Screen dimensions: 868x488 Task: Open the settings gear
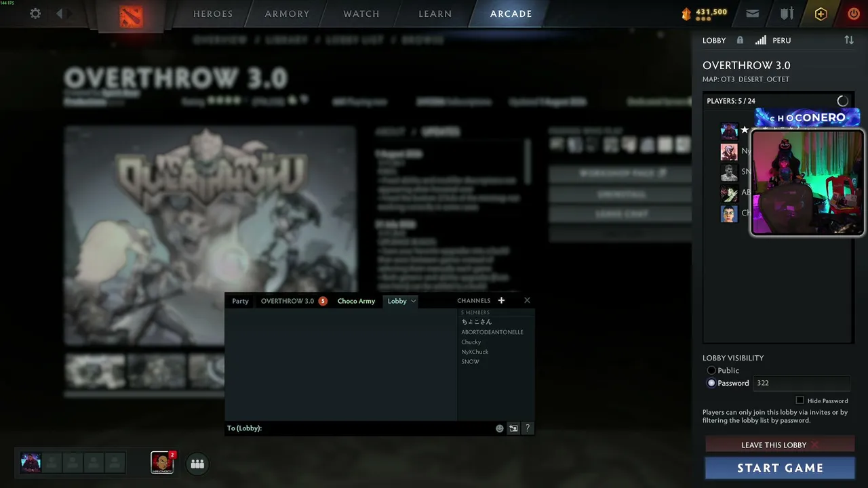click(x=35, y=14)
